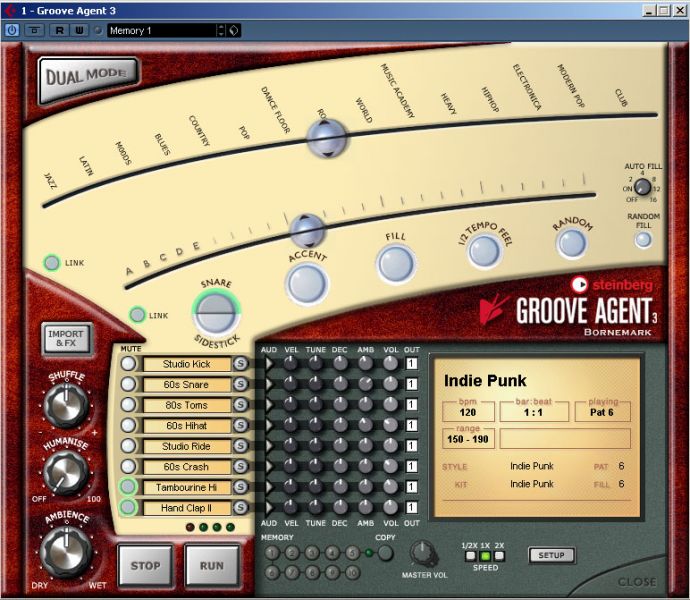Image resolution: width=690 pixels, height=600 pixels.
Task: Click the memory COPY button
Action: [385, 553]
